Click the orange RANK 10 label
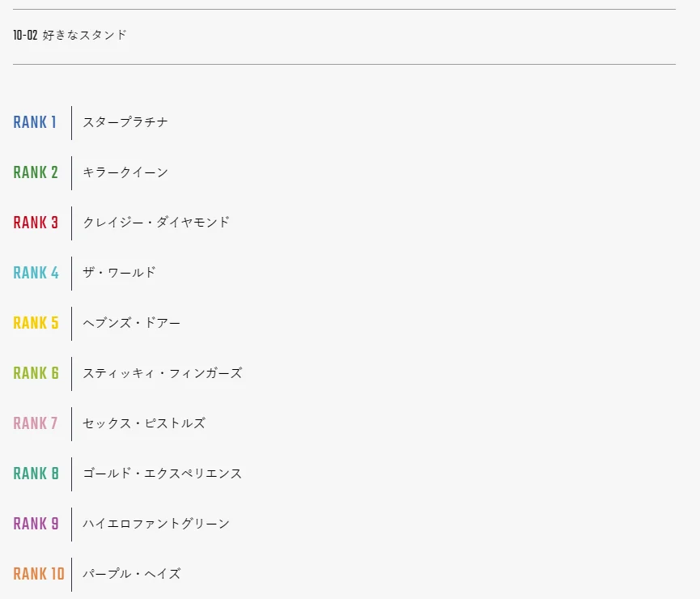 40,574
